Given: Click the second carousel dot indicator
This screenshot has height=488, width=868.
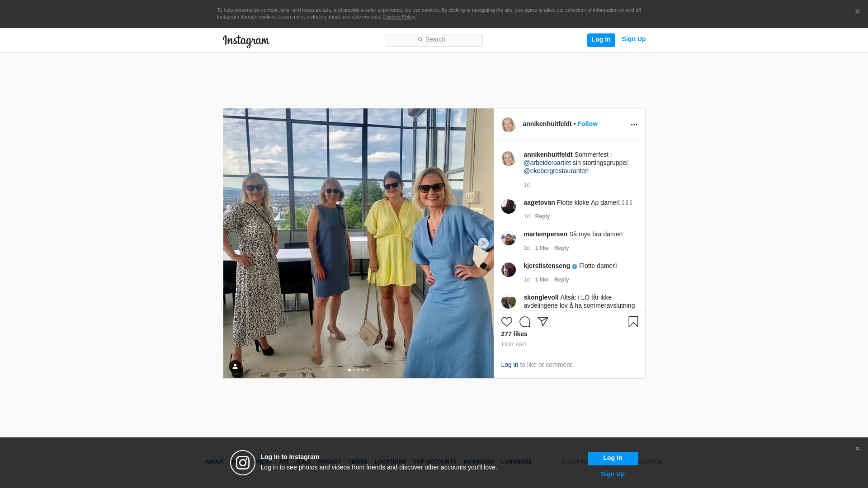Looking at the screenshot, I should pyautogui.click(x=354, y=370).
